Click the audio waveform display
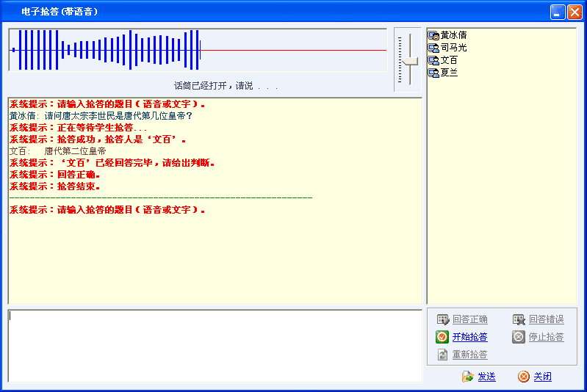 coord(197,50)
